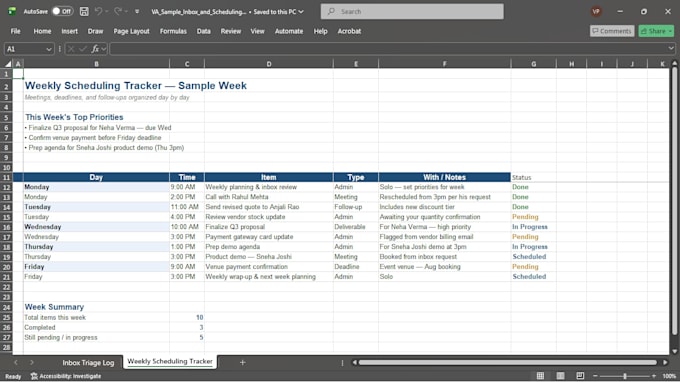
Task: Open the Review tab
Action: [231, 31]
